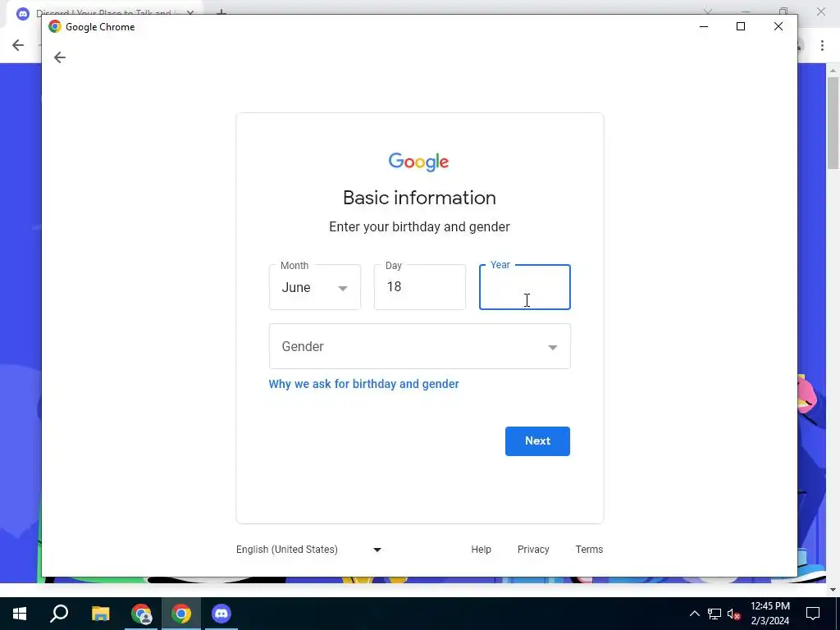The image size is (840, 630).
Task: Switch to the Chrome profile window taskbar icon
Action: click(x=141, y=614)
